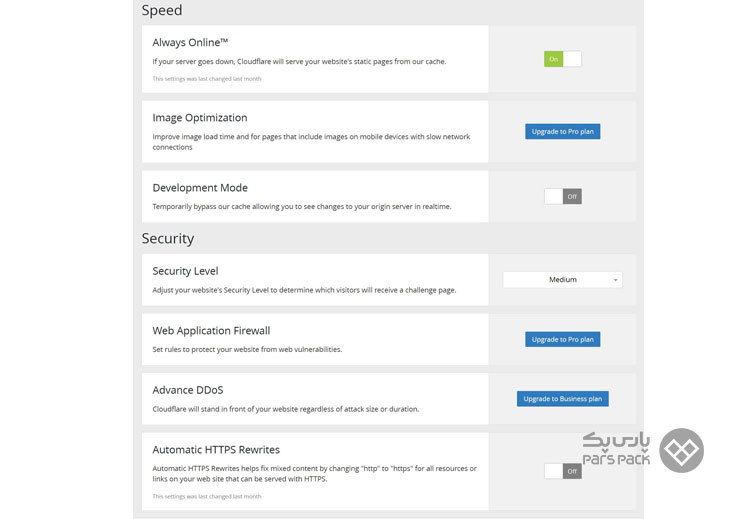The width and height of the screenshot is (750, 519).
Task: Click the Always Online™ title
Action: (x=190, y=43)
